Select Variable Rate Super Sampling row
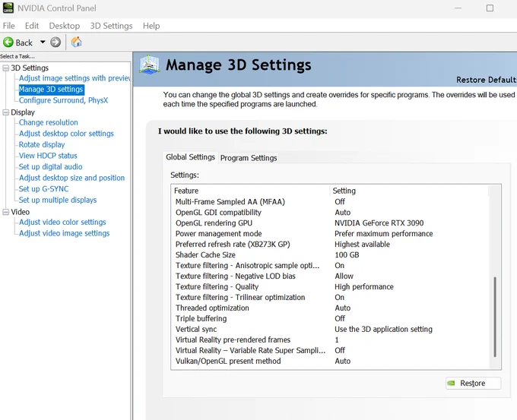 330,350
